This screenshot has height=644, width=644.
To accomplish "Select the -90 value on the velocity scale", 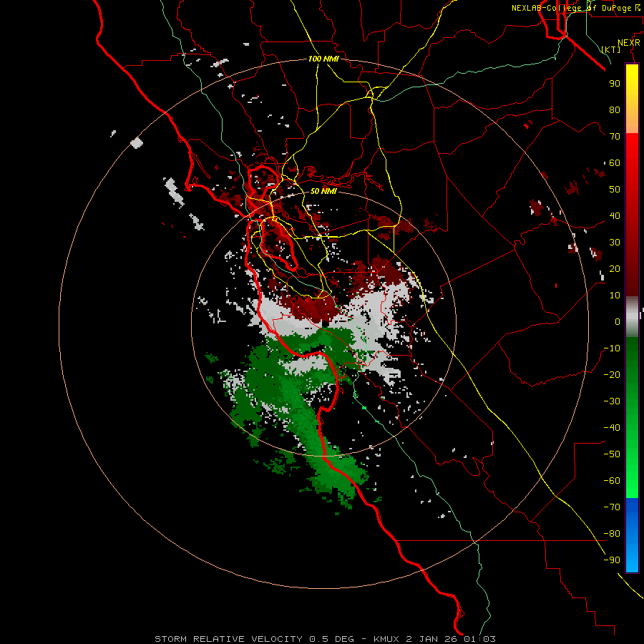I will (612, 560).
